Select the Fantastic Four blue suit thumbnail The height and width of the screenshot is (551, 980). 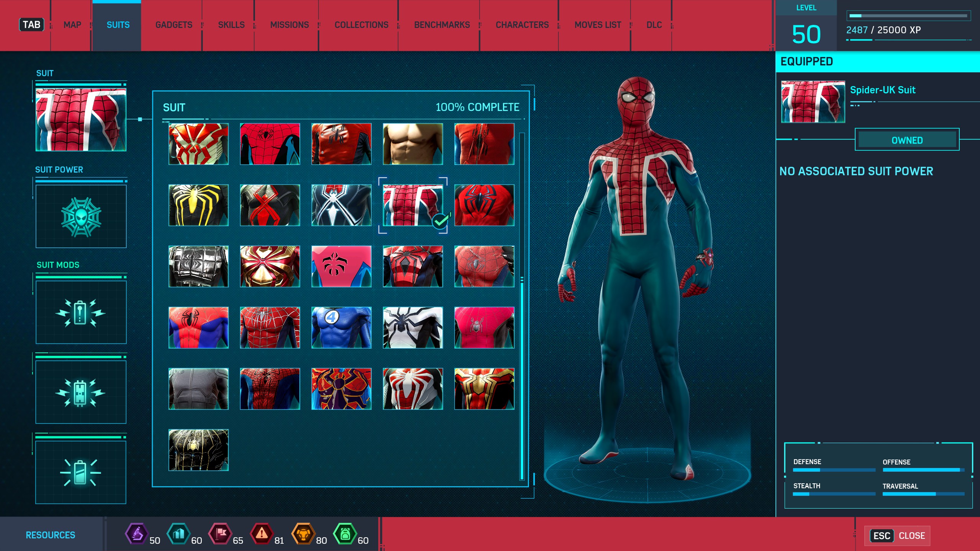[341, 328]
